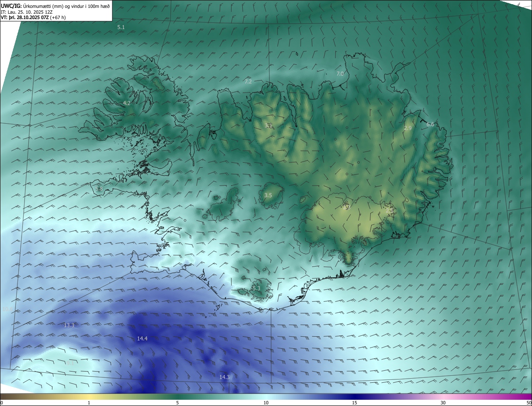Click the 10 tick label on the color scale
532x406 pixels.
266,403
